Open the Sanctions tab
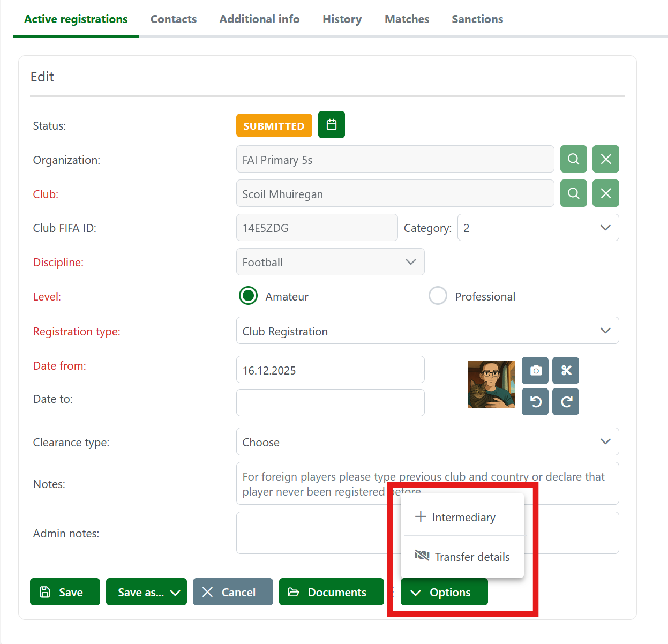The image size is (668, 644). 477,19
